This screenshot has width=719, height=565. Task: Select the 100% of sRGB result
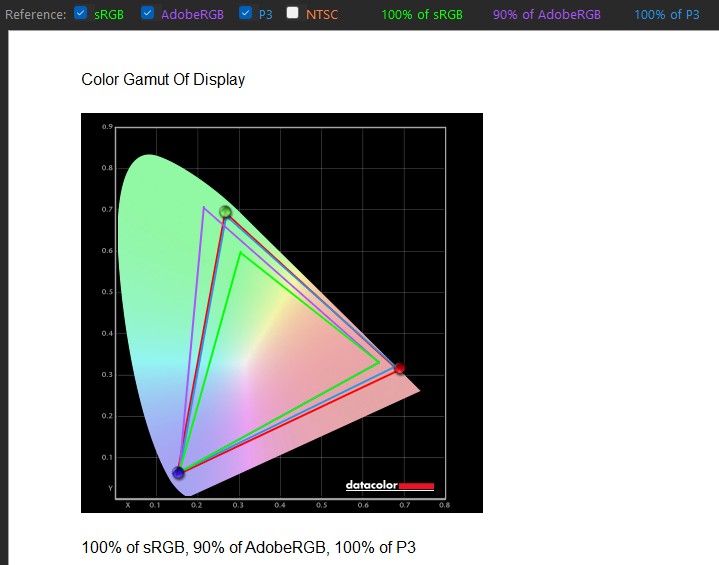coord(422,15)
